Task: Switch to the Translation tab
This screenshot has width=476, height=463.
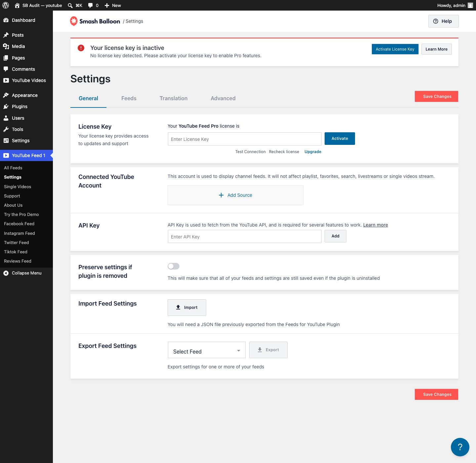Action: [x=174, y=98]
